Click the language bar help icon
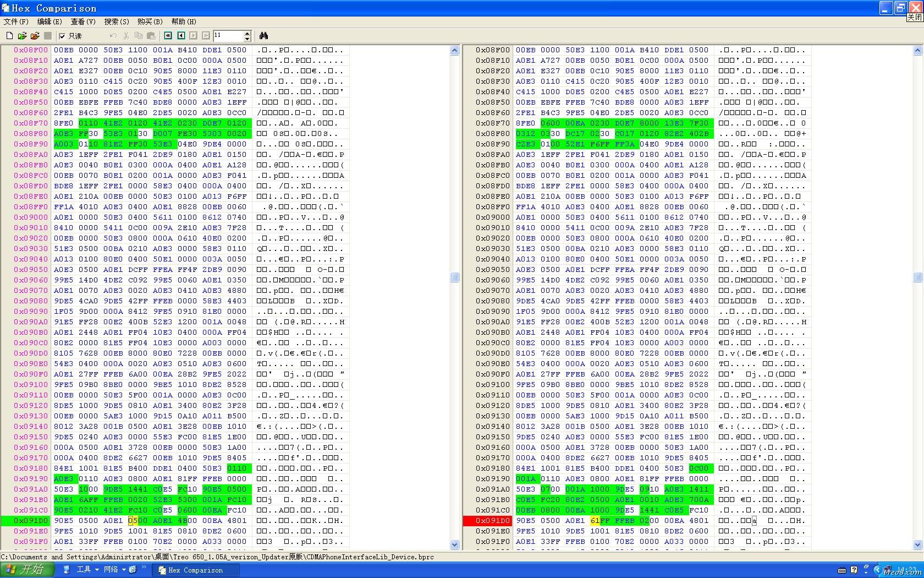 pos(854,570)
